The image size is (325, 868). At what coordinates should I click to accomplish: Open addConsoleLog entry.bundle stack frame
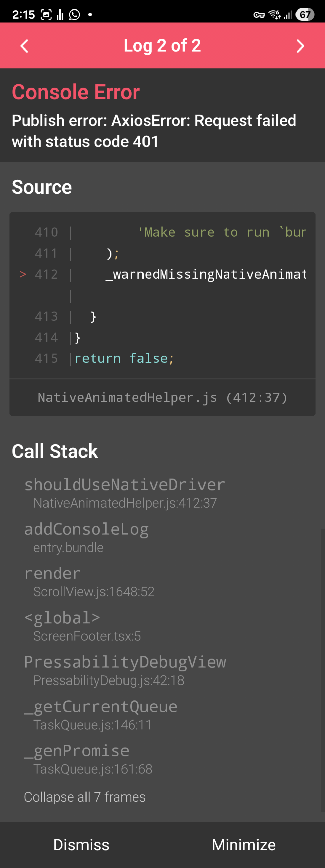point(87,537)
